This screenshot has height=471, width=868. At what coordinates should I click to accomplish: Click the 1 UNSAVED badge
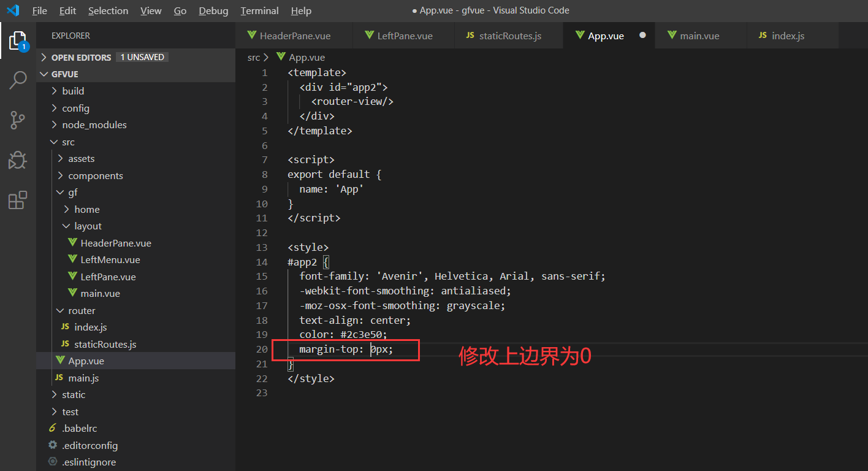tap(142, 57)
